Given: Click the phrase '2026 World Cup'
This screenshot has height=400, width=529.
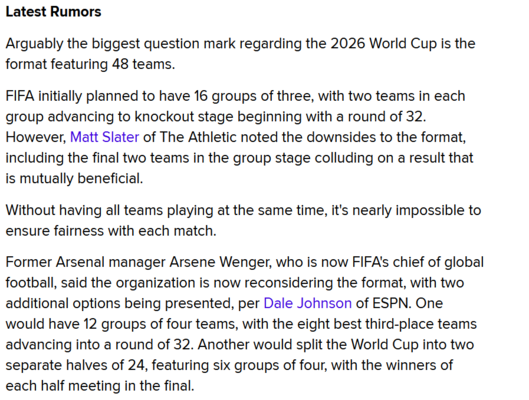Looking at the screenshot, I should [x=383, y=44].
